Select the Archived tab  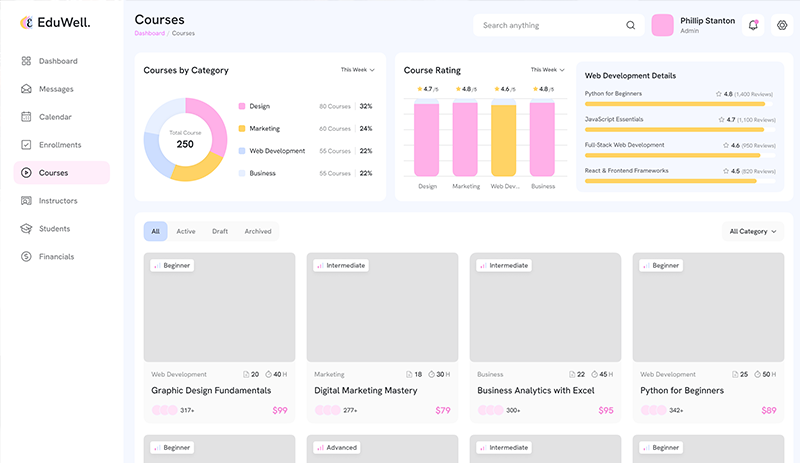tap(258, 231)
